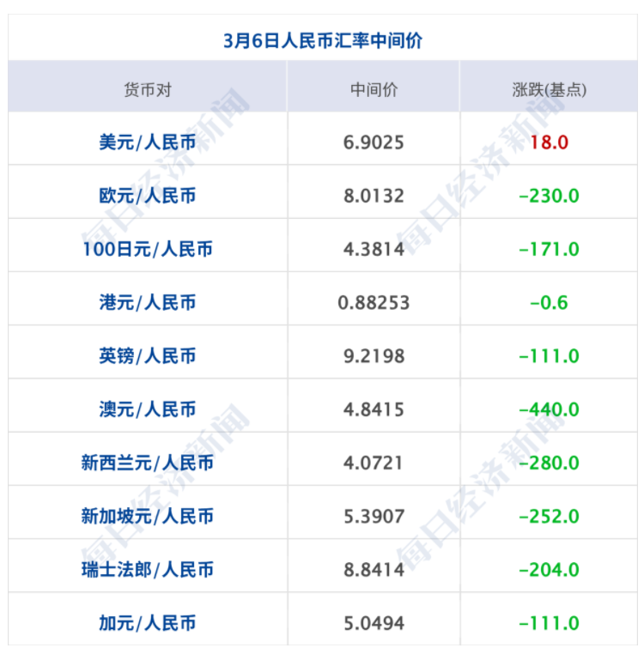
Task: Click the change value -440.0
Action: (550, 409)
